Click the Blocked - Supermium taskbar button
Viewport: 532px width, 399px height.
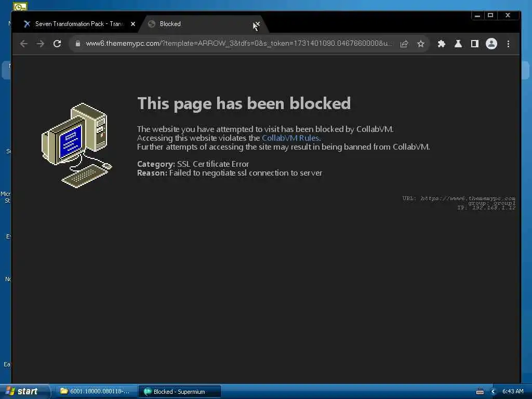(x=179, y=391)
